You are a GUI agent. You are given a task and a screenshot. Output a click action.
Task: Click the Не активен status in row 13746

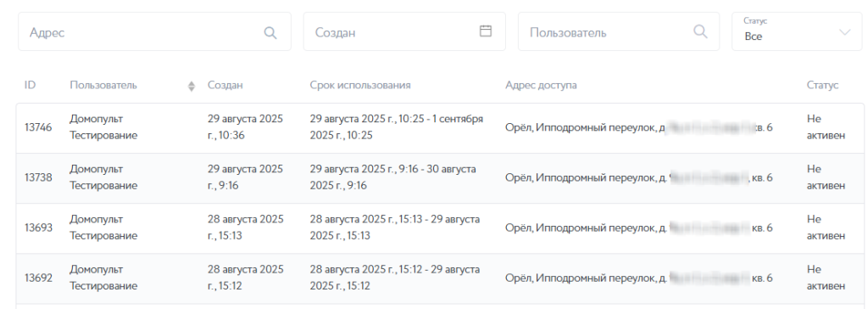826,127
